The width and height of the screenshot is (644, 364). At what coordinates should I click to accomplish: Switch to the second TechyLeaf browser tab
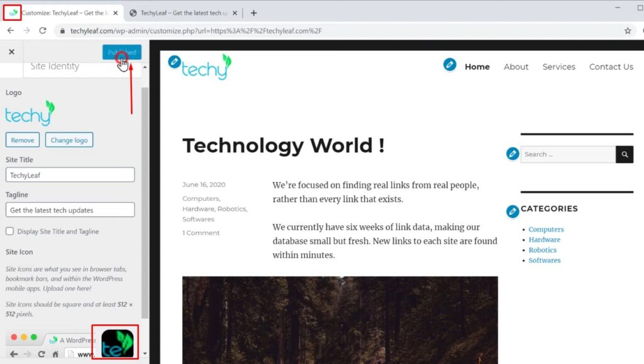click(x=182, y=13)
